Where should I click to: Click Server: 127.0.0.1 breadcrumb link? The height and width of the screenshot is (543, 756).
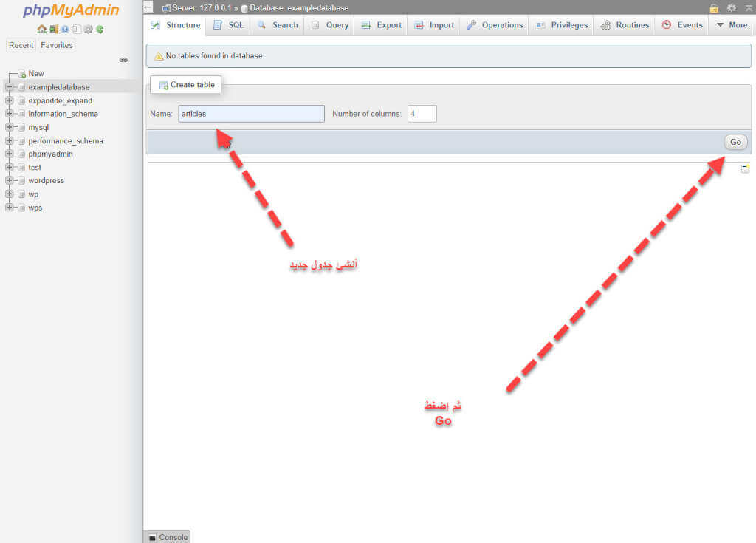202,7
